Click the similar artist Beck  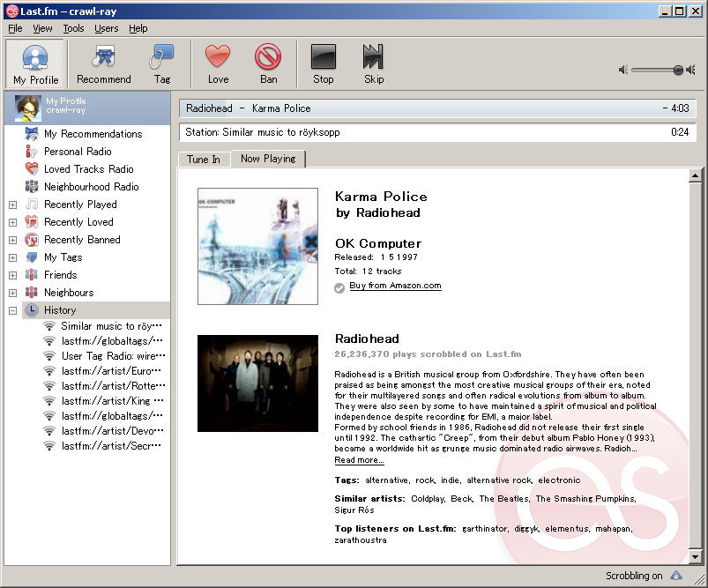461,499
